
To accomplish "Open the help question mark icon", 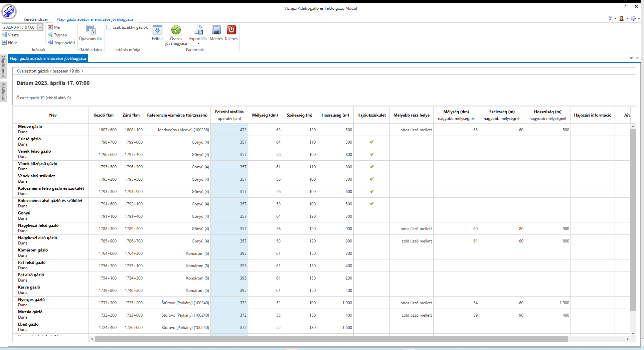I will pyautogui.click(x=610, y=18).
